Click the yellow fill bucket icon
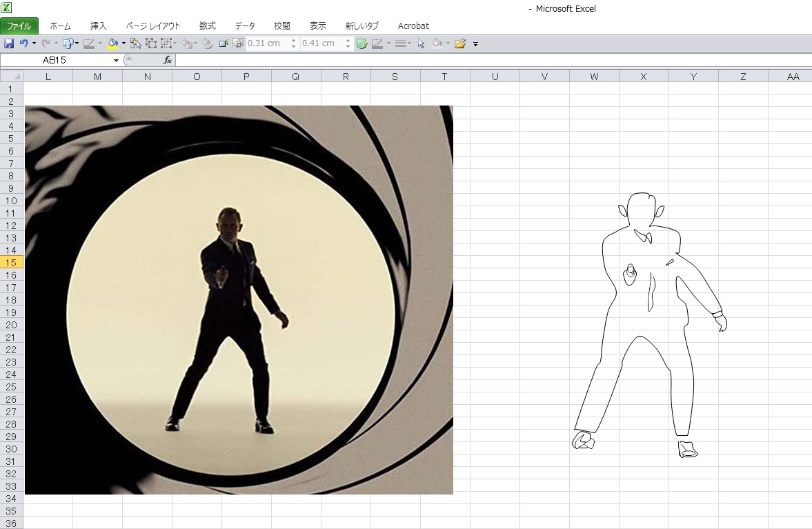The image size is (812, 529). (112, 43)
